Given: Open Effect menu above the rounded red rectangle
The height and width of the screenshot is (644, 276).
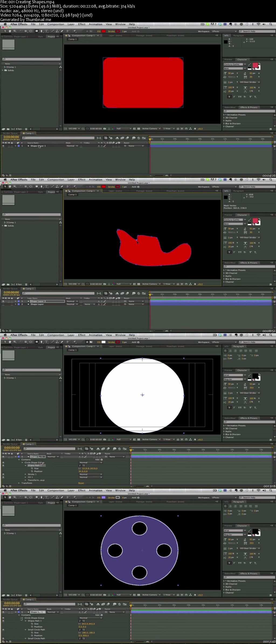Looking at the screenshot, I should click(81, 24).
